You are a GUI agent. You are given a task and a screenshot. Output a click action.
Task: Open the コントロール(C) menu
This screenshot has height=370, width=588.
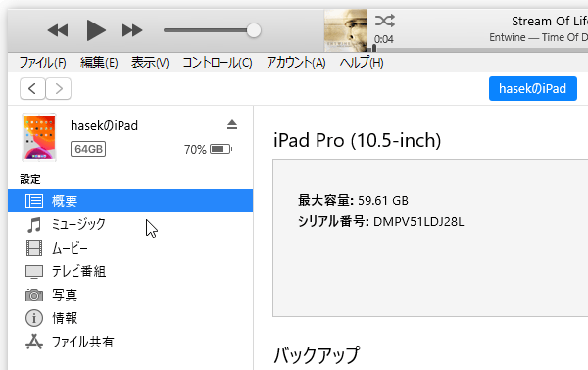pyautogui.click(x=218, y=63)
